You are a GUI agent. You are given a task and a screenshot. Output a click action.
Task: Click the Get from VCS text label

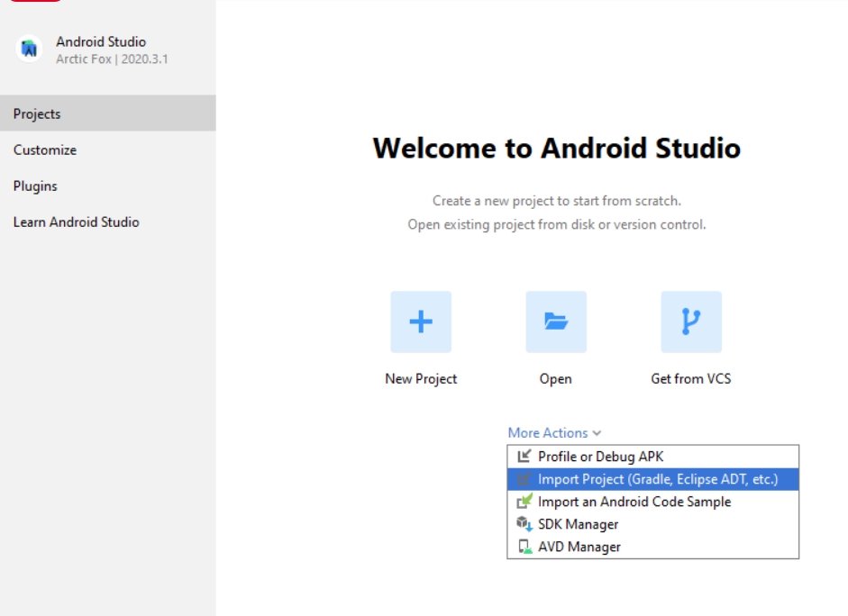pos(691,379)
